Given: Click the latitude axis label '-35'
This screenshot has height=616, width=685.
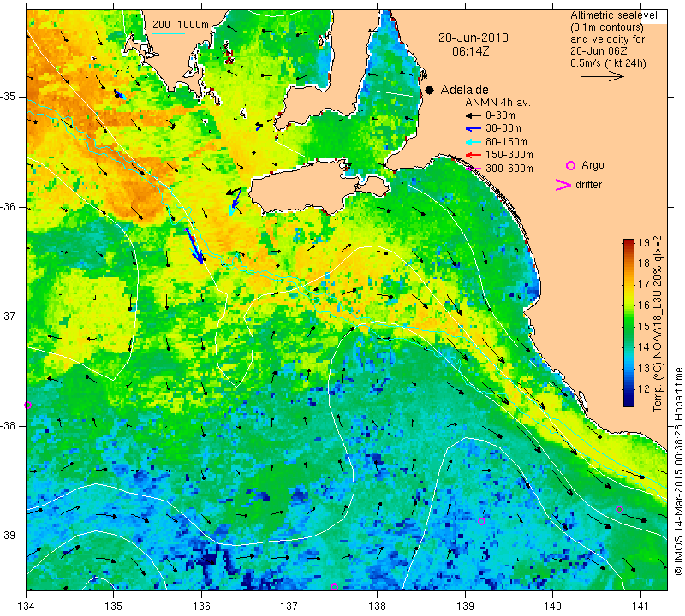Looking at the screenshot, I should (x=9, y=97).
